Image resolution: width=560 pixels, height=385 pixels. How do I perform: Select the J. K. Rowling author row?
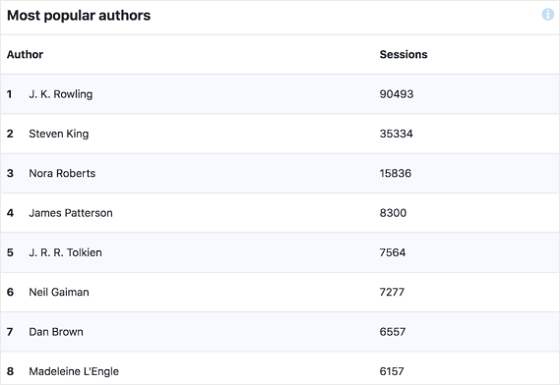coord(280,94)
